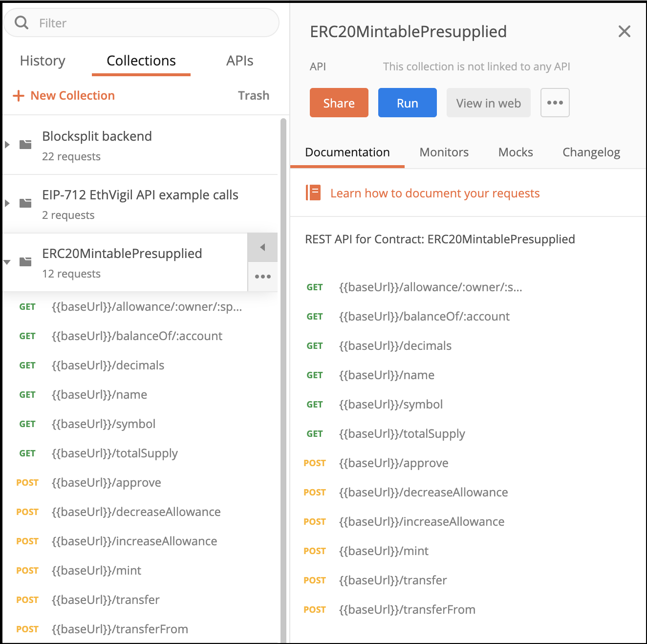
Task: Open POST mint request in sidebar
Action: click(140, 571)
